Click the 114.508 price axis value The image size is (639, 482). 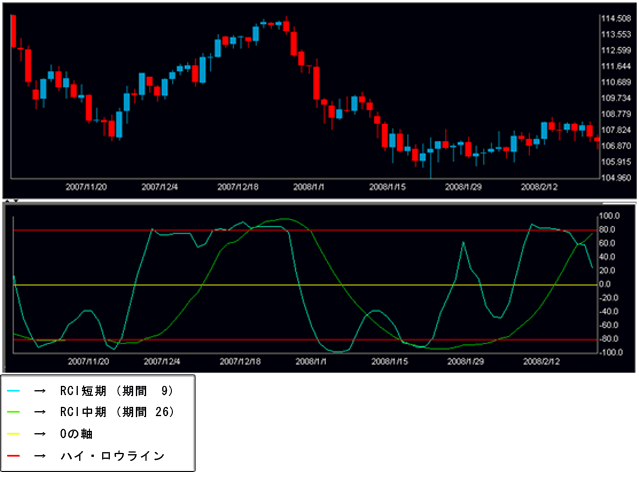click(x=616, y=19)
